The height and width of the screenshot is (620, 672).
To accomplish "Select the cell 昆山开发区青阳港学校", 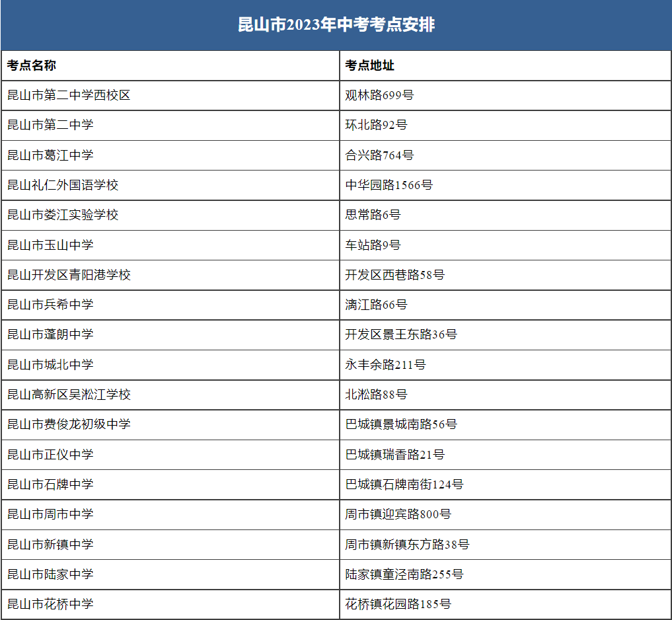I will click(170, 275).
